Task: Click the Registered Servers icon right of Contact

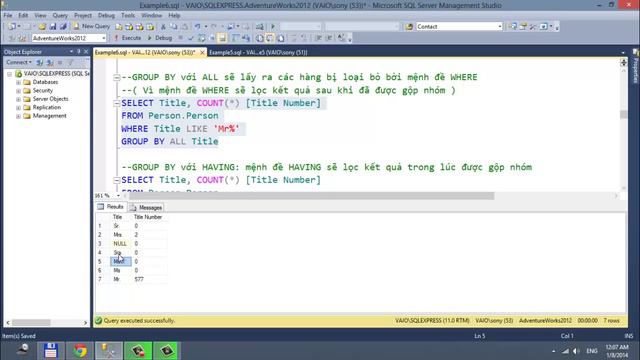Action: tap(513, 27)
